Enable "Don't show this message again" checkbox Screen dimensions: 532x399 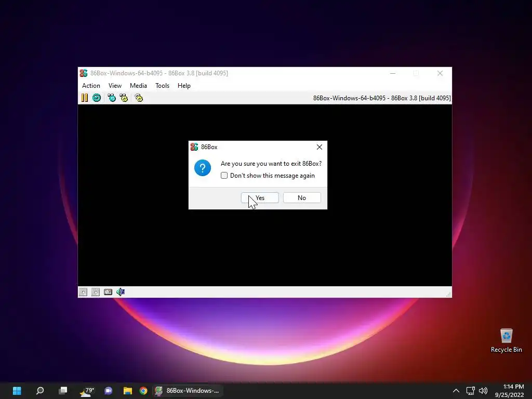click(x=224, y=176)
